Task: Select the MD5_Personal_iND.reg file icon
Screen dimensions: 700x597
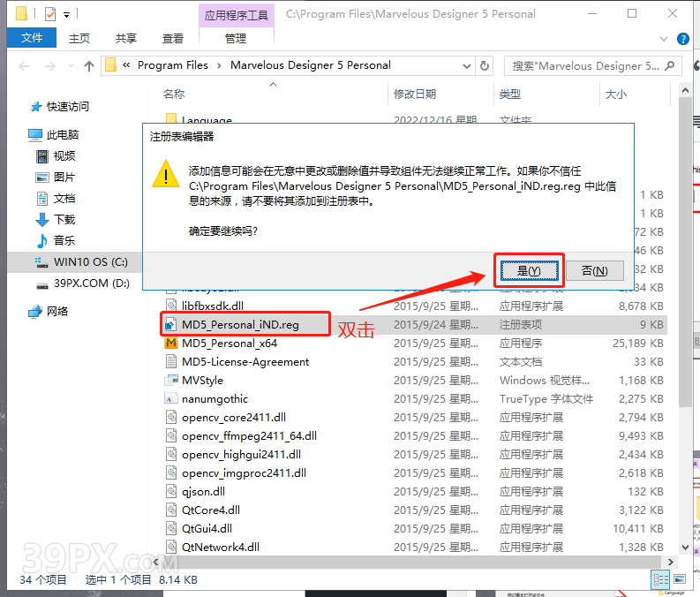Action: (x=170, y=325)
